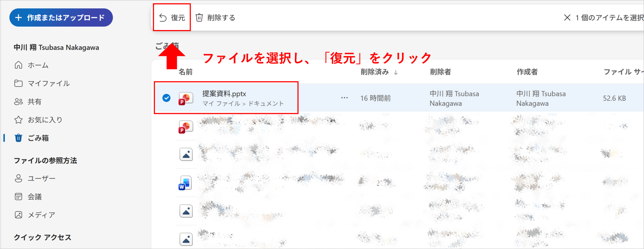Clear selection with the X icon
Image resolution: width=644 pixels, height=249 pixels.
click(x=567, y=18)
